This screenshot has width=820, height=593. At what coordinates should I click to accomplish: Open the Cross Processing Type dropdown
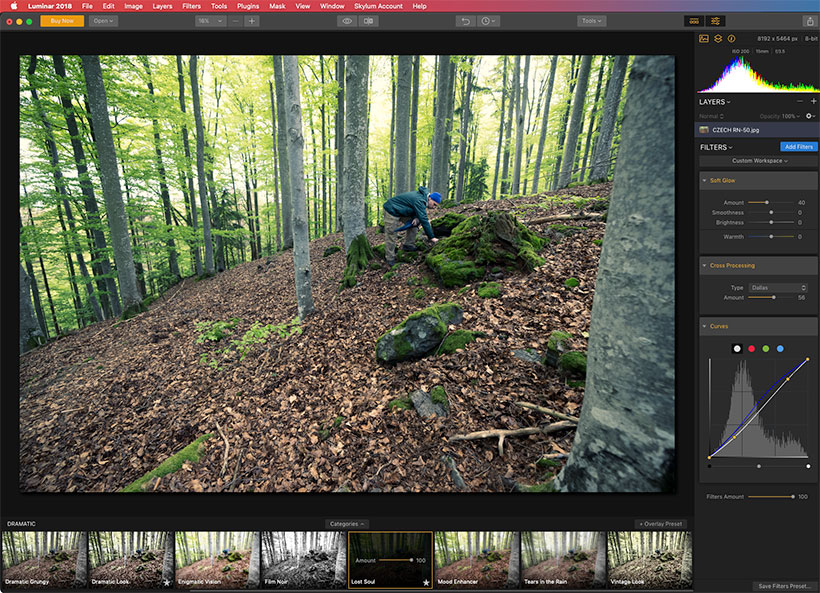click(778, 288)
